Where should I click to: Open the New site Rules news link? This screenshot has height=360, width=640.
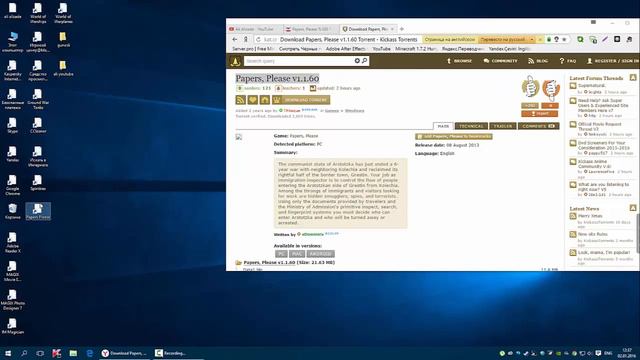(x=593, y=234)
